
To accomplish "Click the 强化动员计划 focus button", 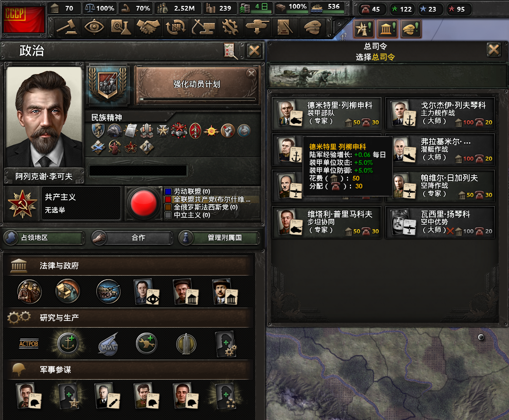I will [x=197, y=85].
